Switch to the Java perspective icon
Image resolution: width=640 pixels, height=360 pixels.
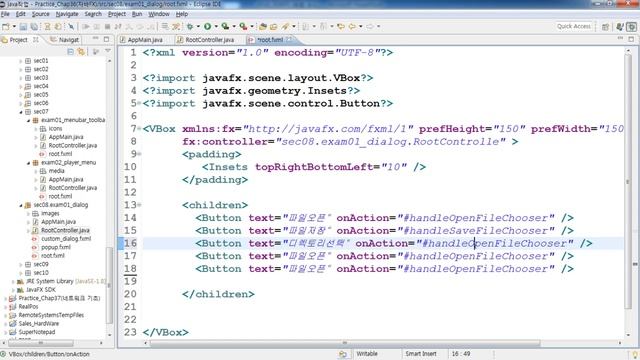[x=620, y=27]
